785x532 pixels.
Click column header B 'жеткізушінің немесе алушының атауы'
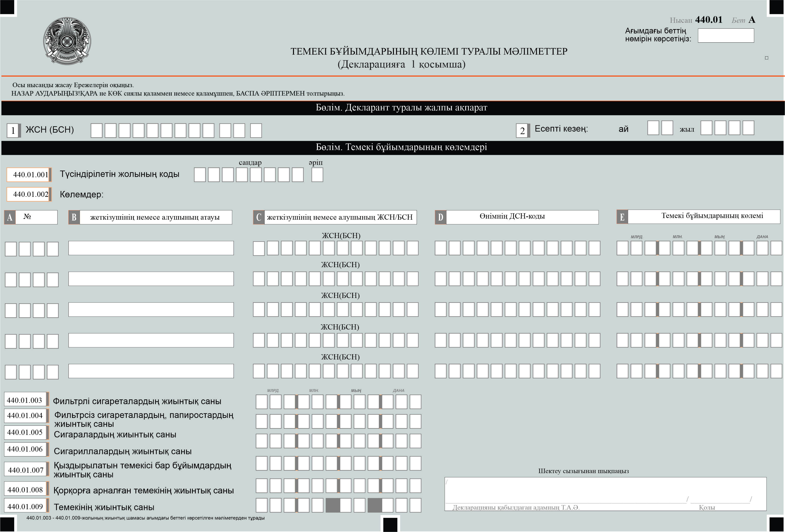150,217
